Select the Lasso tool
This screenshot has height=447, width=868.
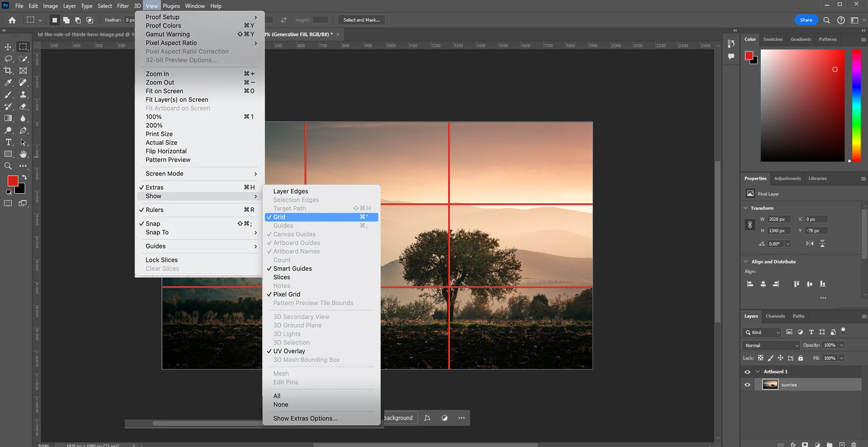tap(8, 58)
